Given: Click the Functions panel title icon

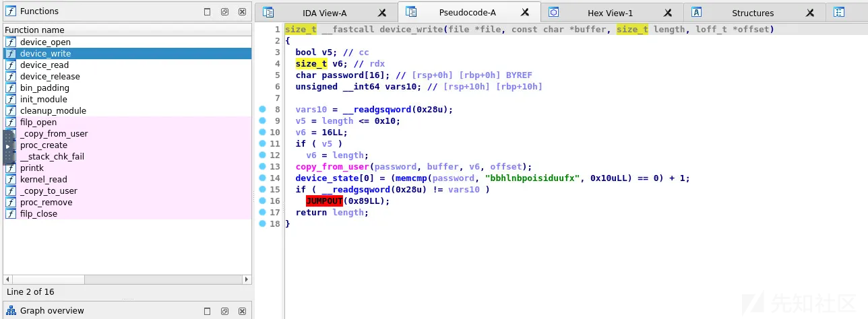Looking at the screenshot, I should 11,11.
